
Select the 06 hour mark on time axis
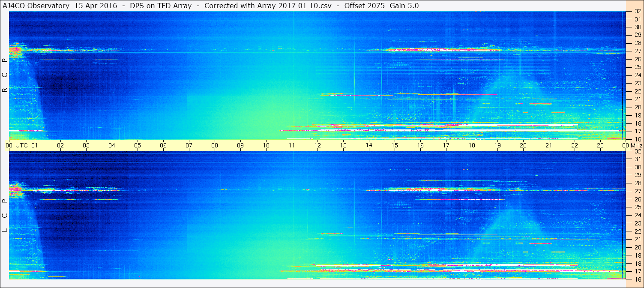coord(163,145)
